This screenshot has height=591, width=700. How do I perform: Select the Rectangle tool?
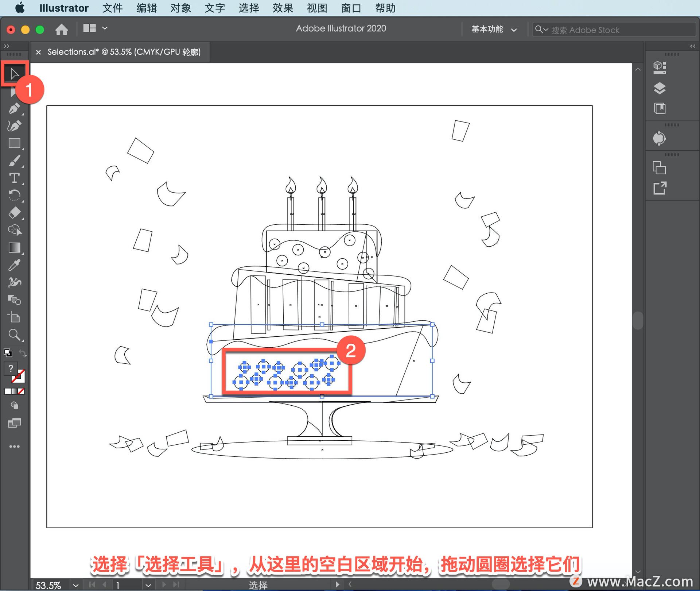[14, 143]
